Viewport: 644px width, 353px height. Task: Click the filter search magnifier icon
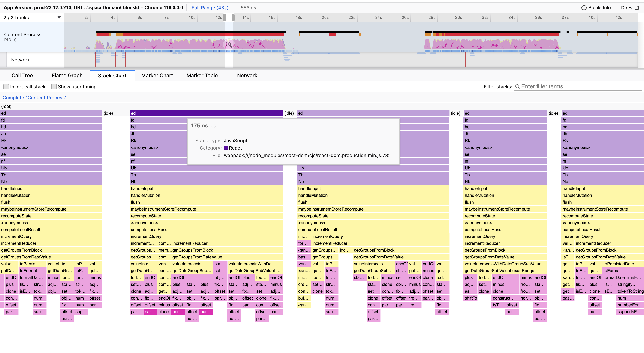517,86
